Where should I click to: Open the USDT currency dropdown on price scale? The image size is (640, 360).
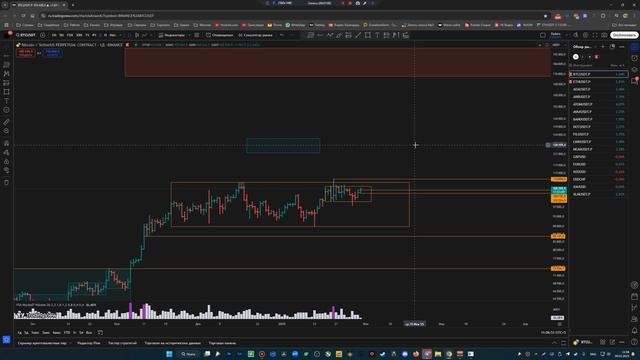click(558, 45)
